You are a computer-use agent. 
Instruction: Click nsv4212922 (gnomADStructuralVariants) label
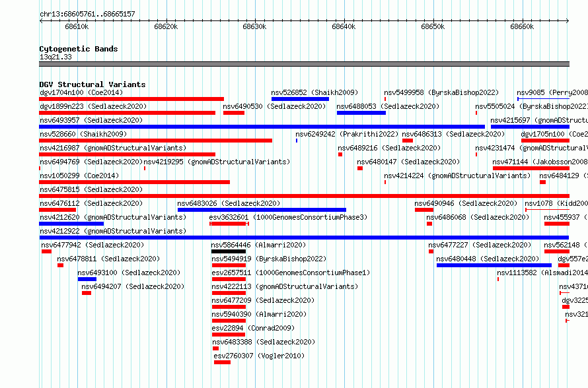pyautogui.click(x=113, y=231)
